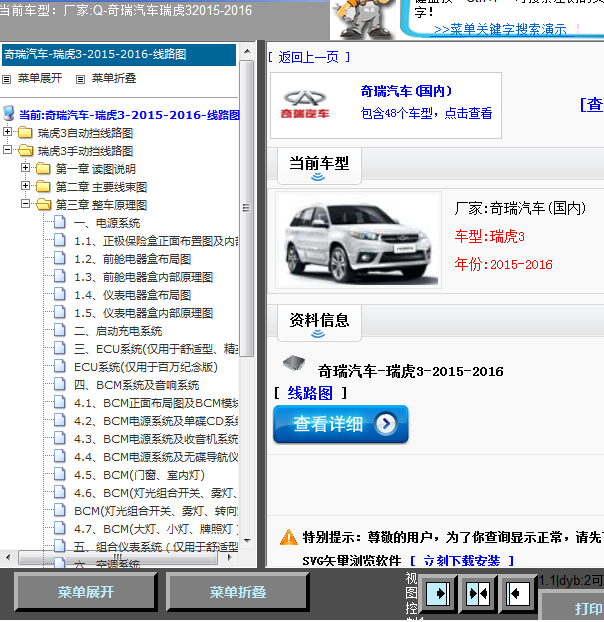Screen dimensions: 604x622
Task: Collapse 第三章 整车原理图 node
Action: (25, 203)
